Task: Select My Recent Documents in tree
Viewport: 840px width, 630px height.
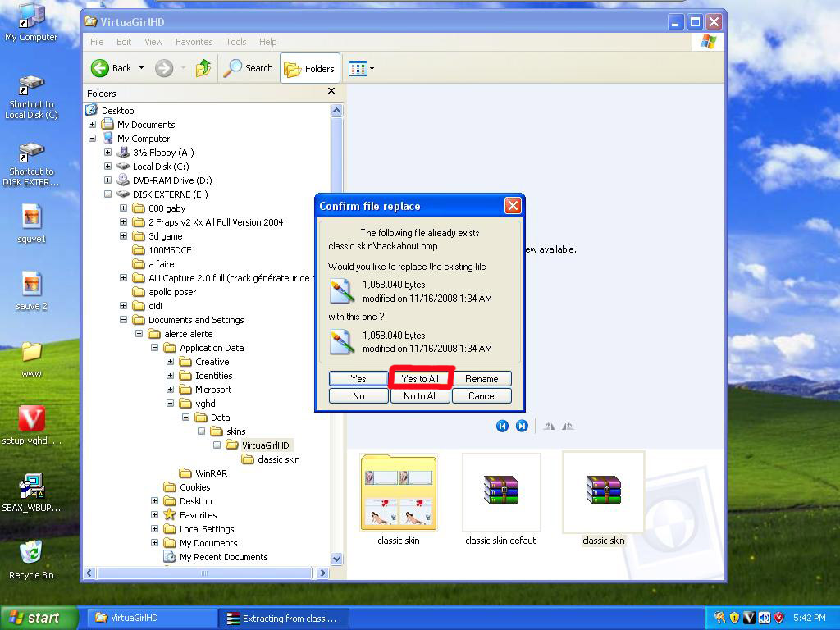Action: point(223,557)
